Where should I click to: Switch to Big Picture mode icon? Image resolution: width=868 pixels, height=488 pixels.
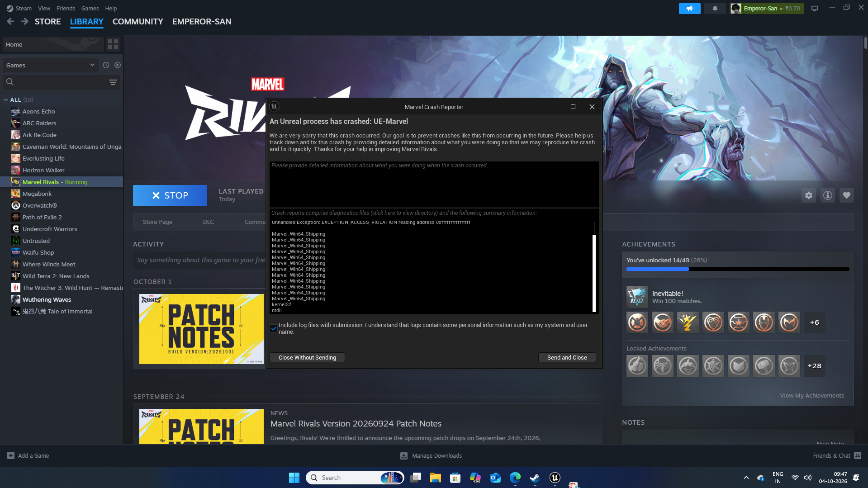[x=814, y=9]
